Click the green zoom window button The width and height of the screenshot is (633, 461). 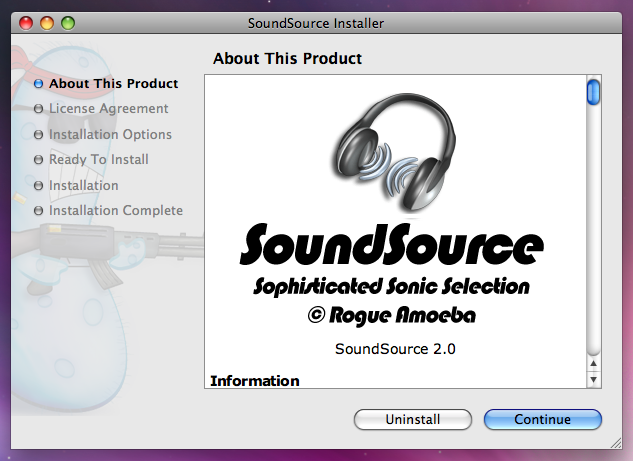point(68,23)
